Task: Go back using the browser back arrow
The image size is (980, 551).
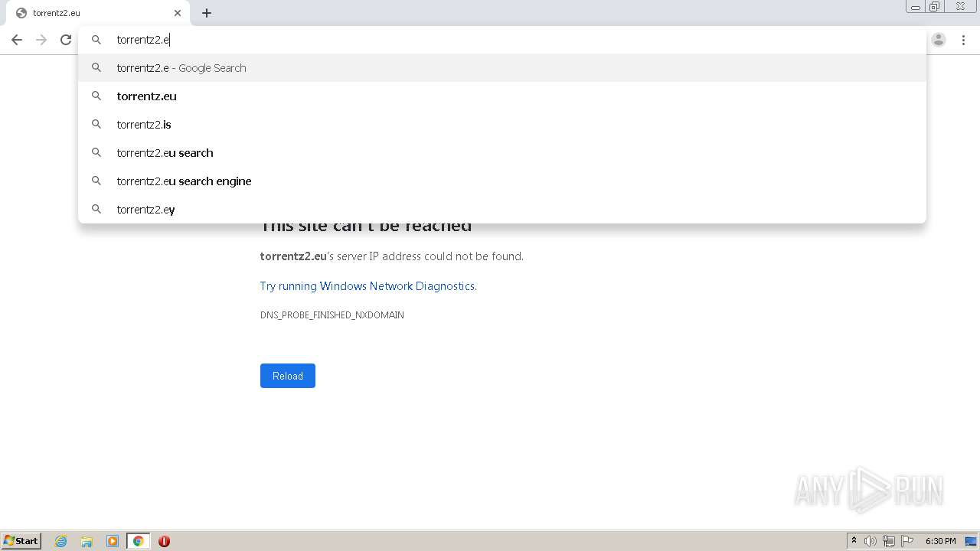Action: (x=17, y=40)
